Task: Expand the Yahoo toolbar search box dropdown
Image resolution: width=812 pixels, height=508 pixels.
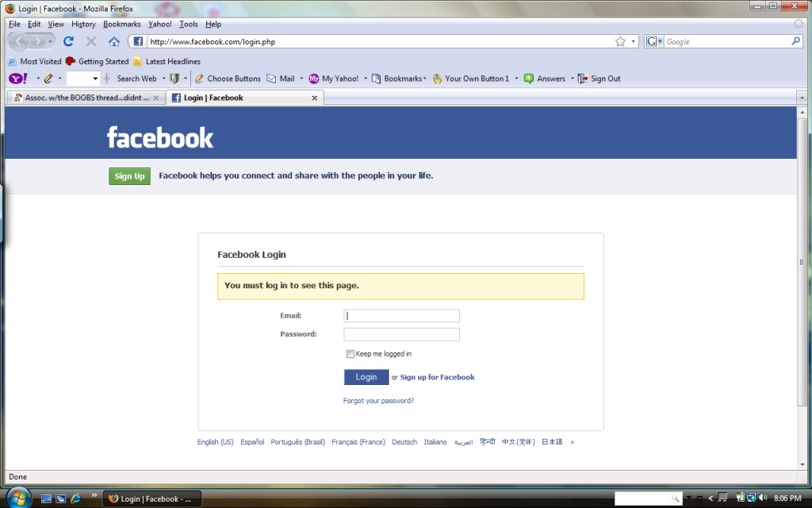Action: click(x=95, y=79)
